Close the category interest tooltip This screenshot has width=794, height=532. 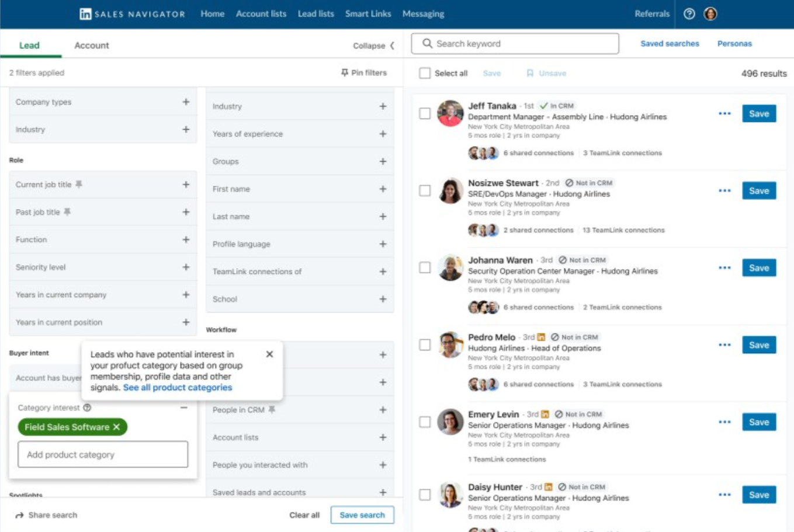coord(269,354)
